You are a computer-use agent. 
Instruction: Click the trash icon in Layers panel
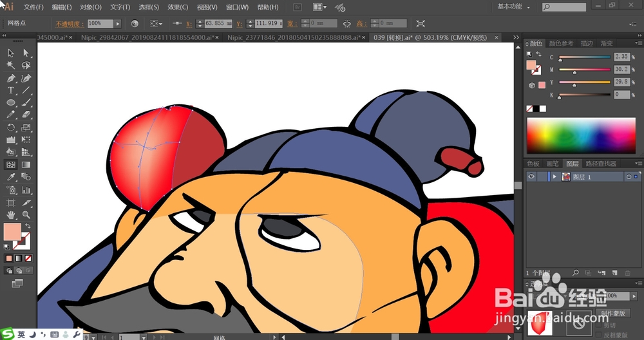tap(627, 272)
